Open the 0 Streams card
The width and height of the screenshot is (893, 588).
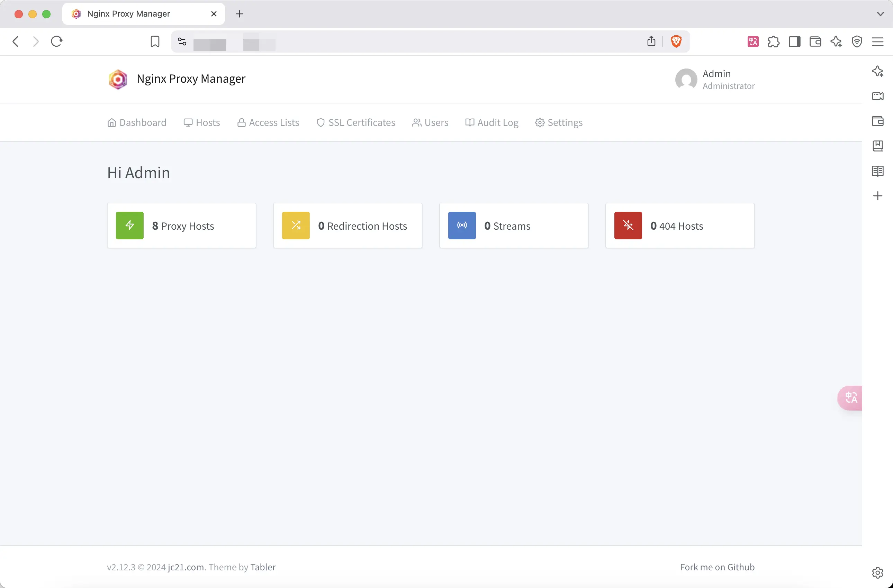point(514,226)
